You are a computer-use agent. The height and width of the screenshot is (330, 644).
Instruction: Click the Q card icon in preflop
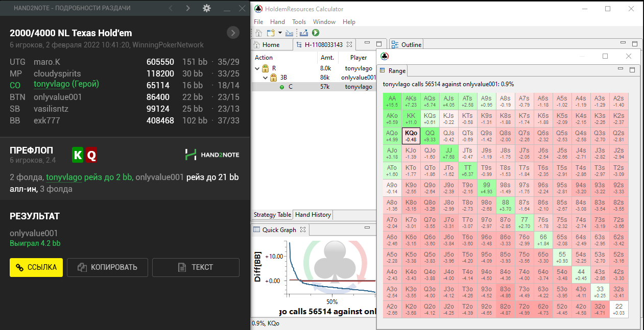click(x=91, y=155)
